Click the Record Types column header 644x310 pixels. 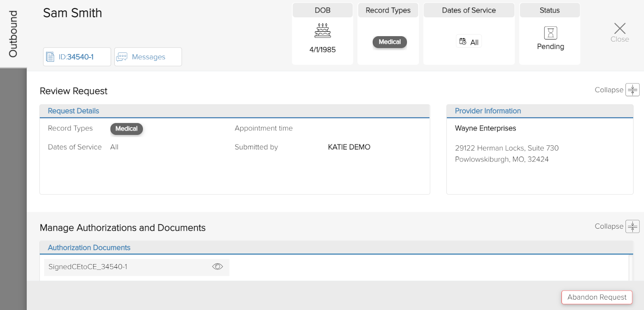click(388, 10)
